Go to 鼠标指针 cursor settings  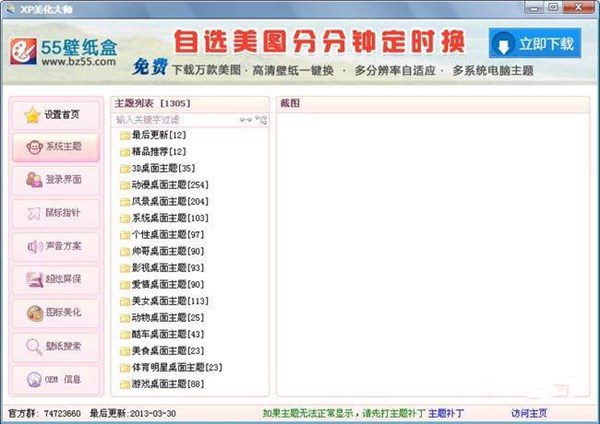tap(56, 213)
